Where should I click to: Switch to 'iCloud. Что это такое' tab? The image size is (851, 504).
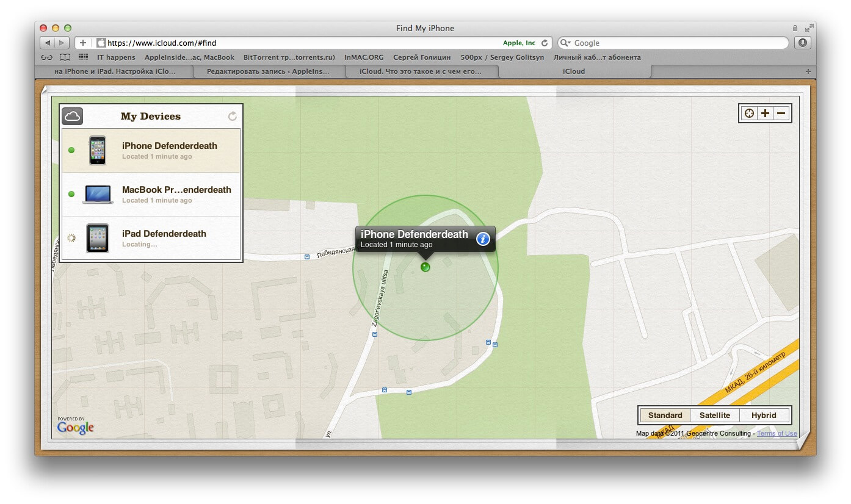pyautogui.click(x=421, y=71)
